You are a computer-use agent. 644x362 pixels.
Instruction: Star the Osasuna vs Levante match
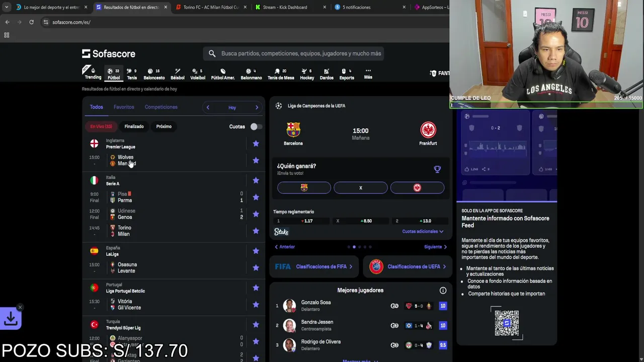(x=256, y=267)
